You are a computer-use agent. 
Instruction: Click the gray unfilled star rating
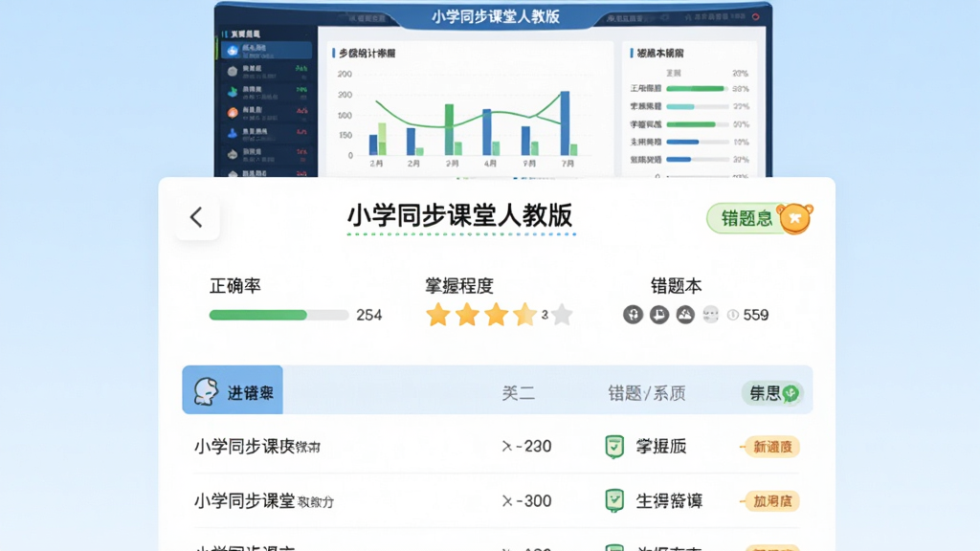[562, 315]
